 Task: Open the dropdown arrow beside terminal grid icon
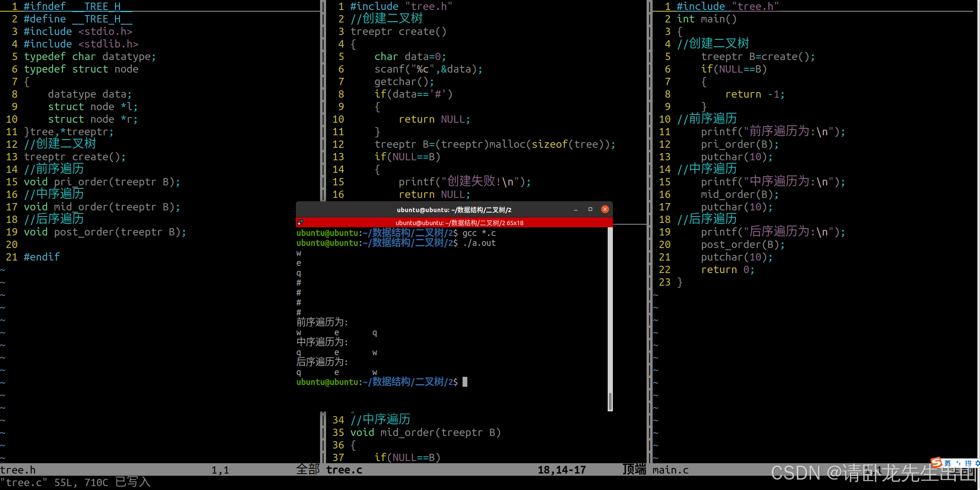[302, 224]
